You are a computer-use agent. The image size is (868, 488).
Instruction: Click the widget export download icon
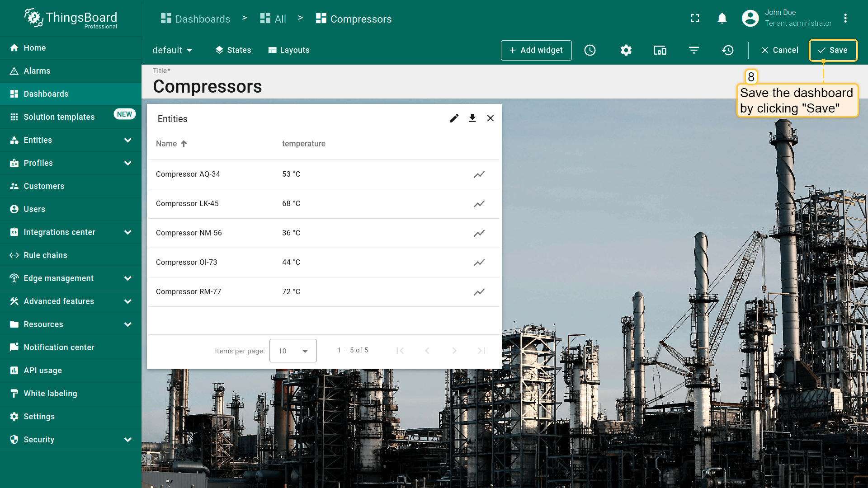[472, 118]
